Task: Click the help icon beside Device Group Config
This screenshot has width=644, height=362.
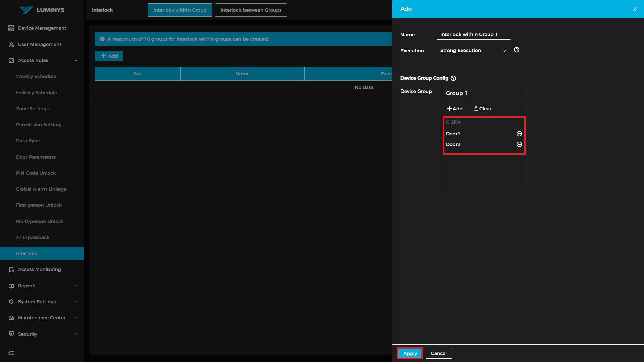Action: [x=453, y=78]
